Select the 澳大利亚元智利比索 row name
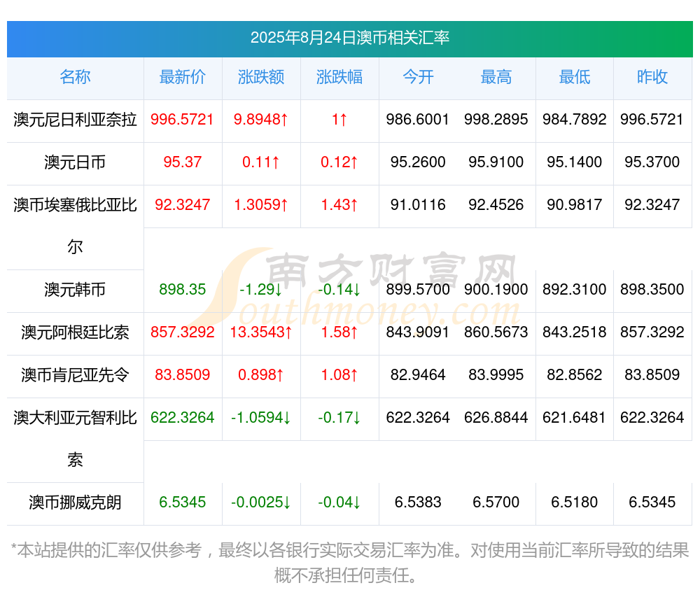The width and height of the screenshot is (700, 597). pos(75,439)
